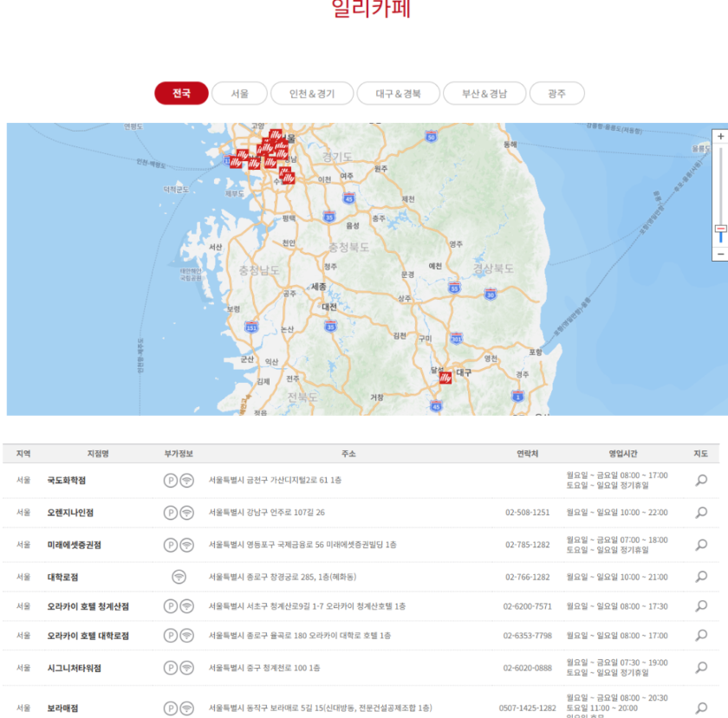Click wifi icon in 오라카이 호텔 대학로점 row

coord(187,636)
